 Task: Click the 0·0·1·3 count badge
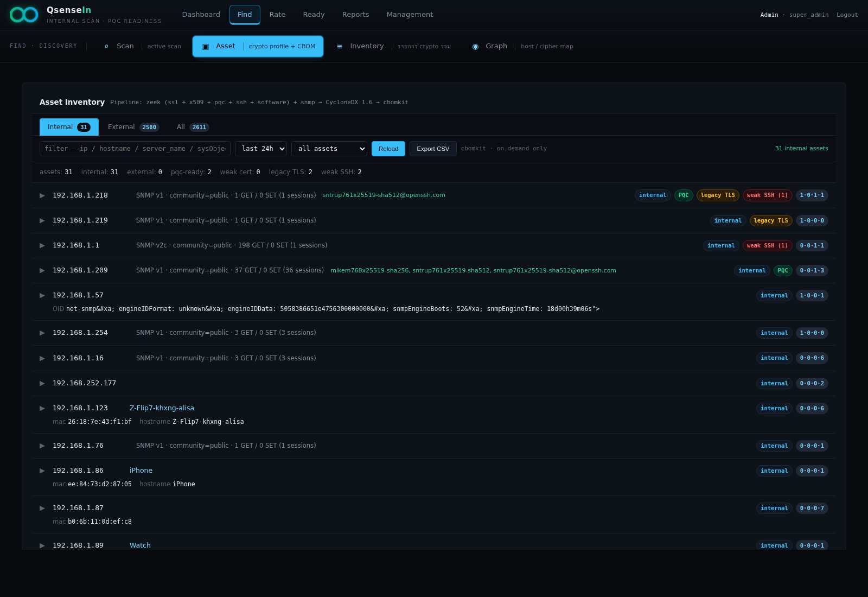tap(812, 270)
